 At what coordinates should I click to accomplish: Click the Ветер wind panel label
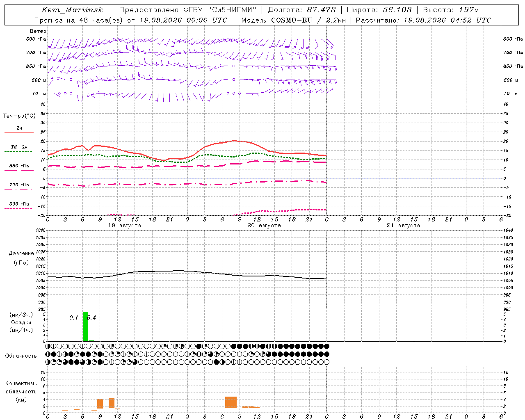(38, 31)
